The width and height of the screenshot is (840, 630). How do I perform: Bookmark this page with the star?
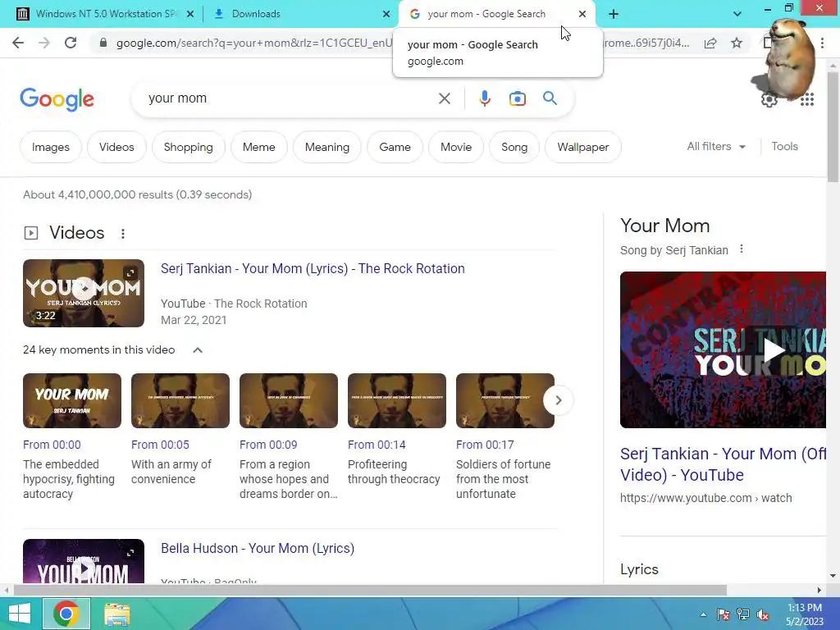[x=737, y=43]
